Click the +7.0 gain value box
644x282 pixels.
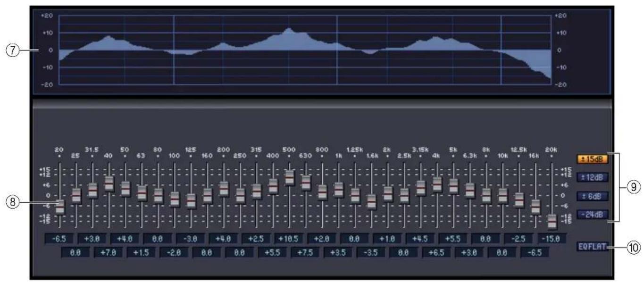109,252
